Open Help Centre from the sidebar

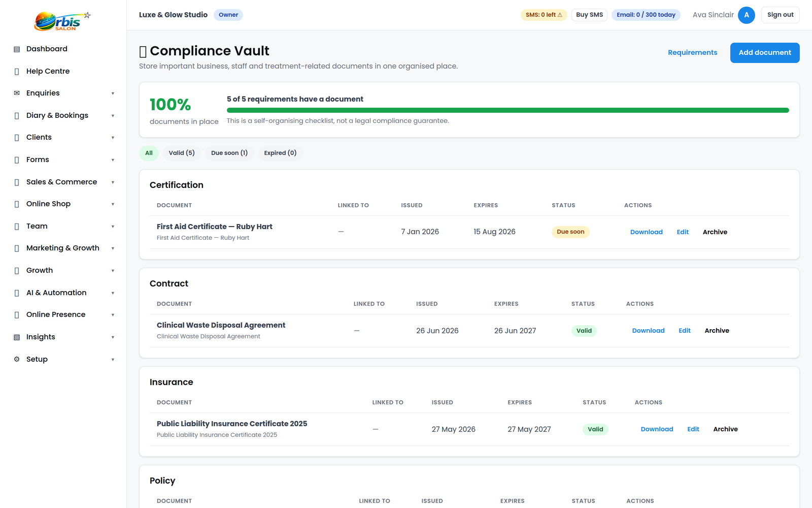[48, 71]
